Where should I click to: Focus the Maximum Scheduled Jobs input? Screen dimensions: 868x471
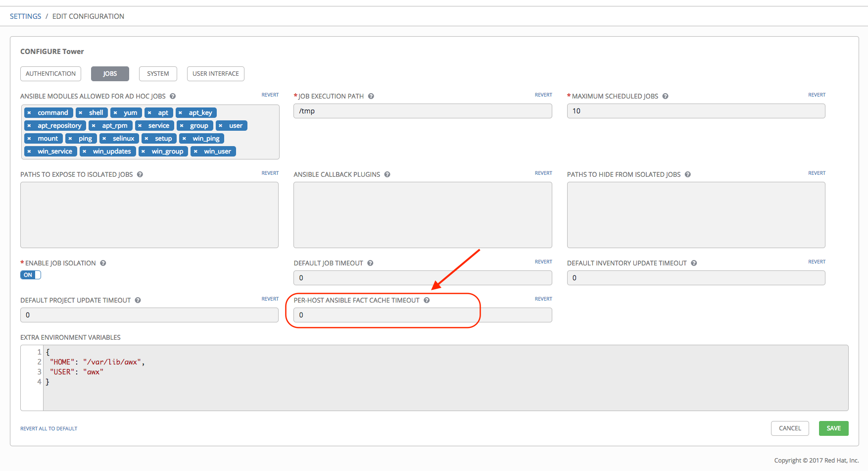(x=696, y=111)
